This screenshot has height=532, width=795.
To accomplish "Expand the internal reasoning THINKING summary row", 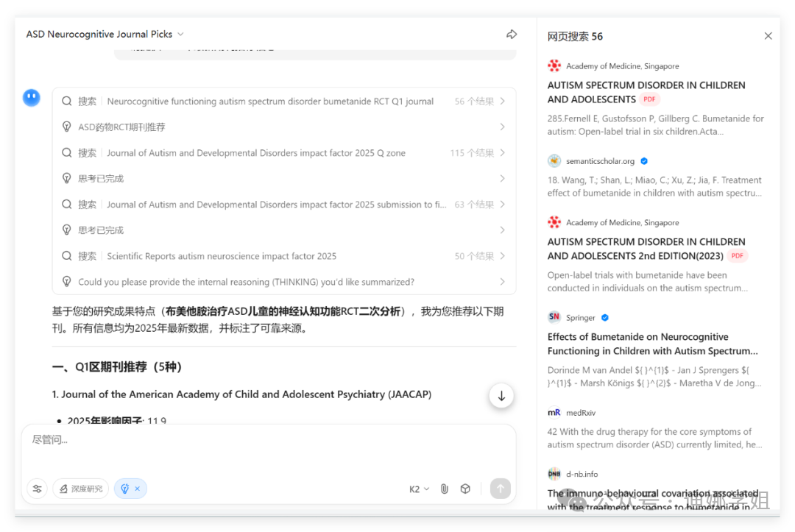I will 284,283.
